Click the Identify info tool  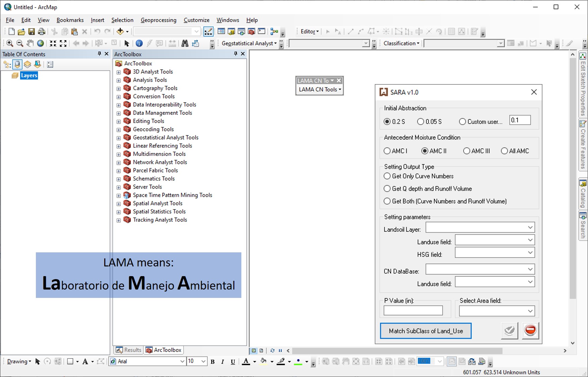click(139, 43)
